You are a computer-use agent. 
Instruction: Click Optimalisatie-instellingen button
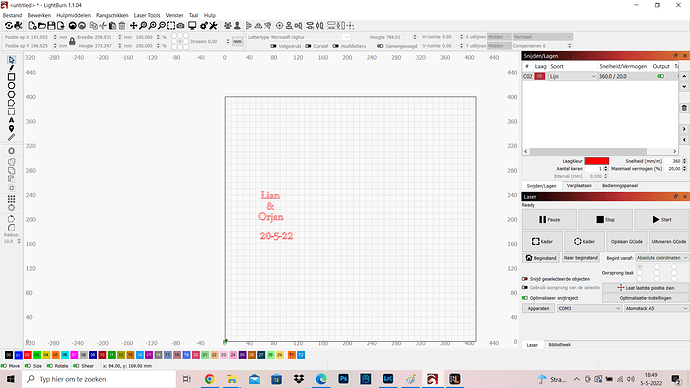pos(645,298)
